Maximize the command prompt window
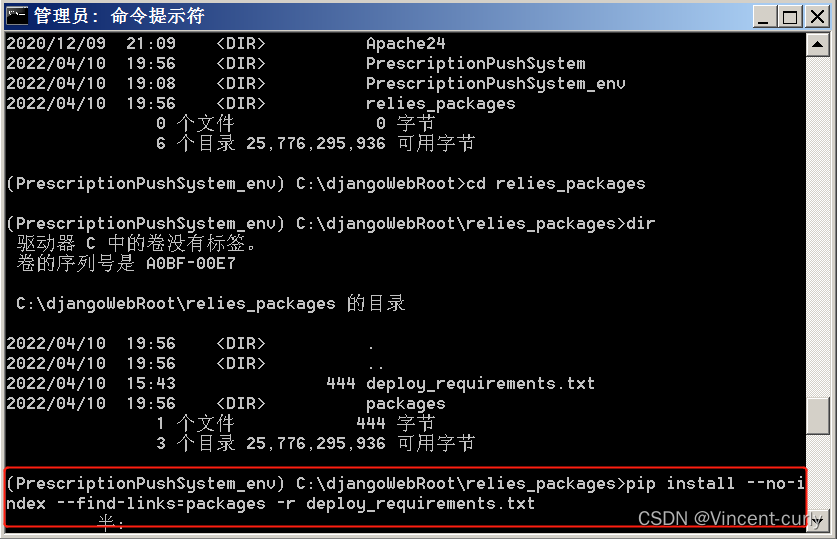Image resolution: width=838 pixels, height=539 pixels. (x=790, y=17)
